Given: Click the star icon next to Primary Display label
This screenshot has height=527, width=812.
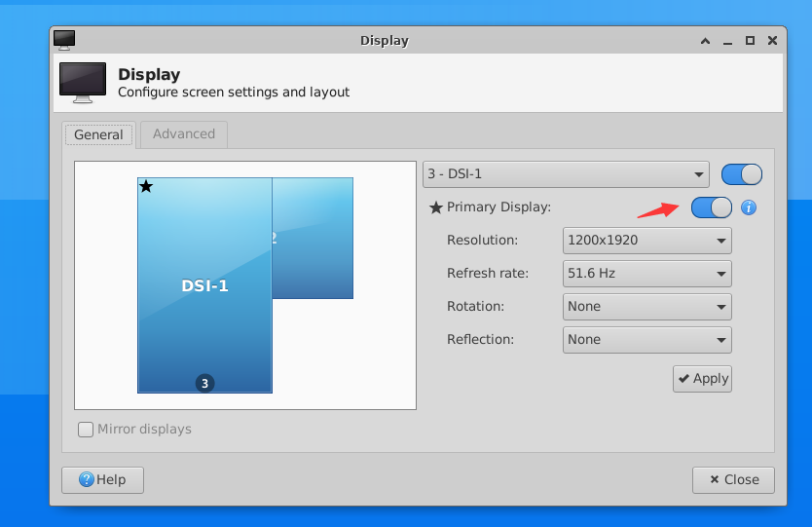Looking at the screenshot, I should [x=436, y=207].
